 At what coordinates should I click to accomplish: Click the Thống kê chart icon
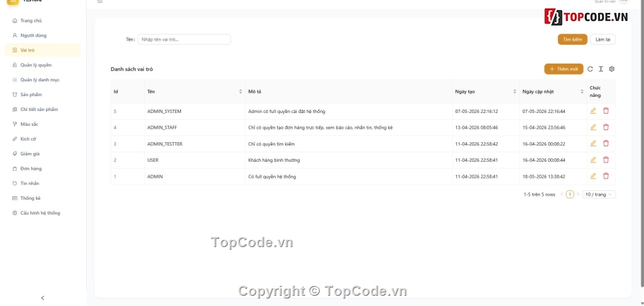(15, 198)
